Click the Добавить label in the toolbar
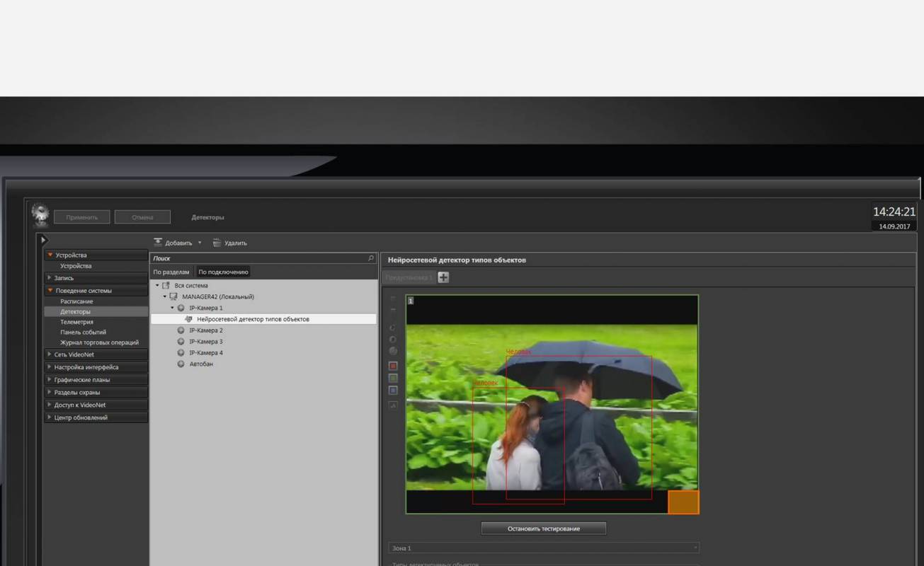 [x=178, y=243]
